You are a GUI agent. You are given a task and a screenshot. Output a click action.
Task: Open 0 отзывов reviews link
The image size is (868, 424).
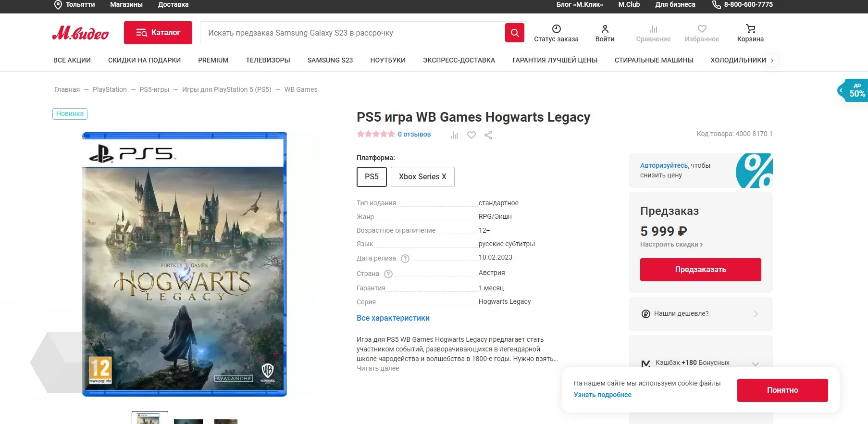tap(414, 134)
